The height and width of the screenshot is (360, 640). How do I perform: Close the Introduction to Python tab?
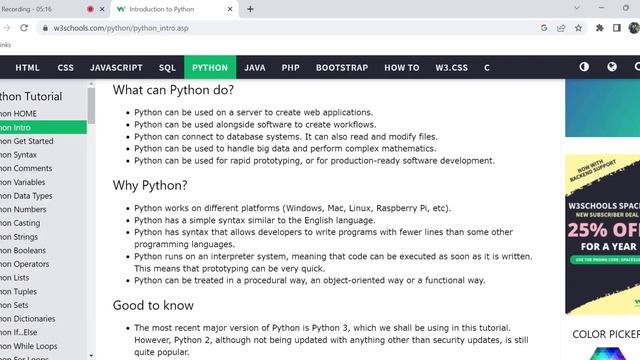[230, 9]
